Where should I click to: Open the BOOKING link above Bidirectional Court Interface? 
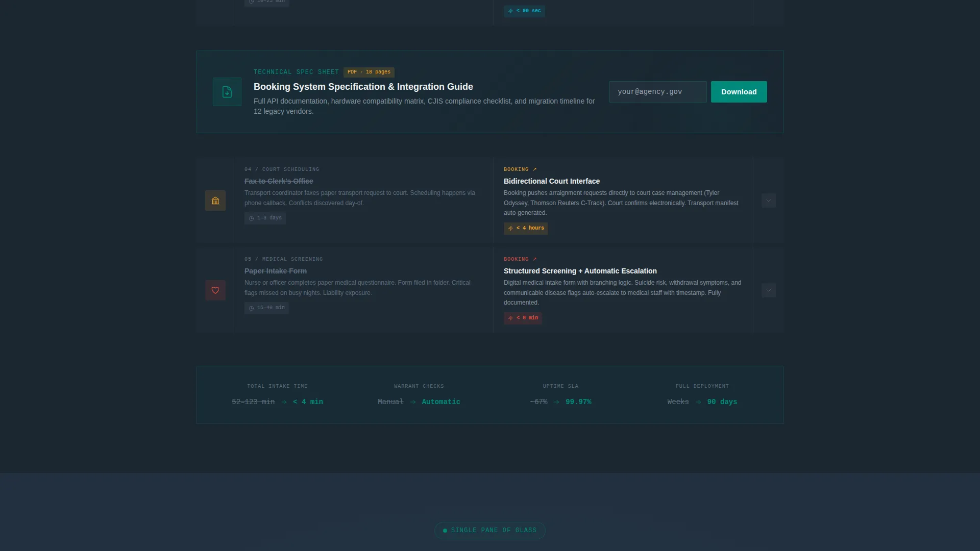coord(520,169)
